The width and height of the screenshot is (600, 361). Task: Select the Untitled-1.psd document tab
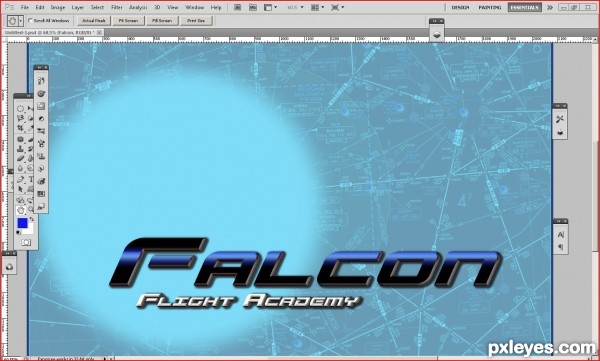point(49,33)
